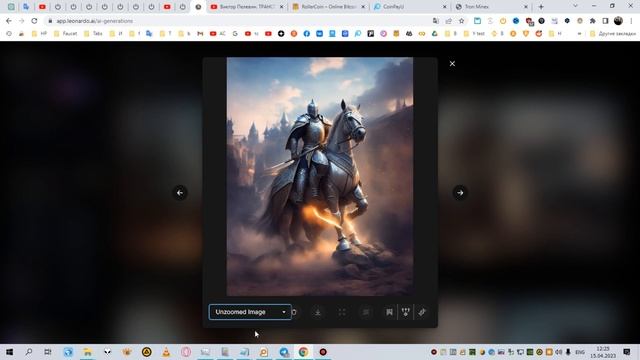Image resolution: width=640 pixels, height=360 pixels.
Task: Close the image preview with the X
Action: (452, 64)
